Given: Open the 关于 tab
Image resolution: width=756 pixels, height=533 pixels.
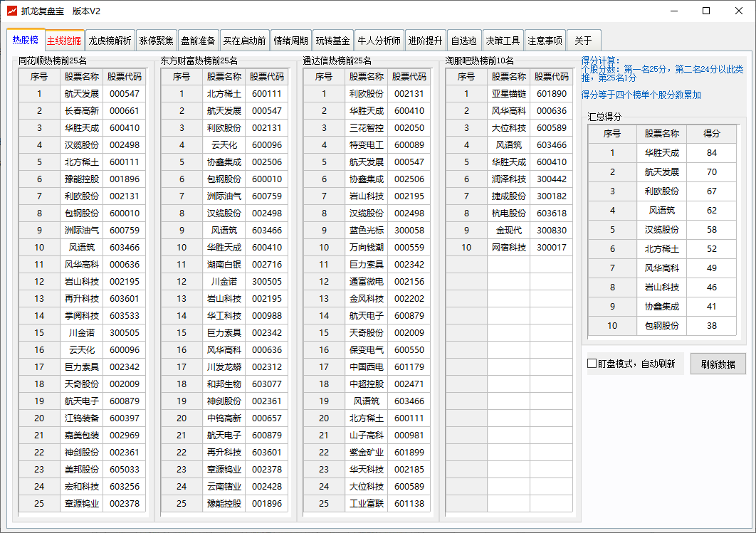Looking at the screenshot, I should [583, 41].
